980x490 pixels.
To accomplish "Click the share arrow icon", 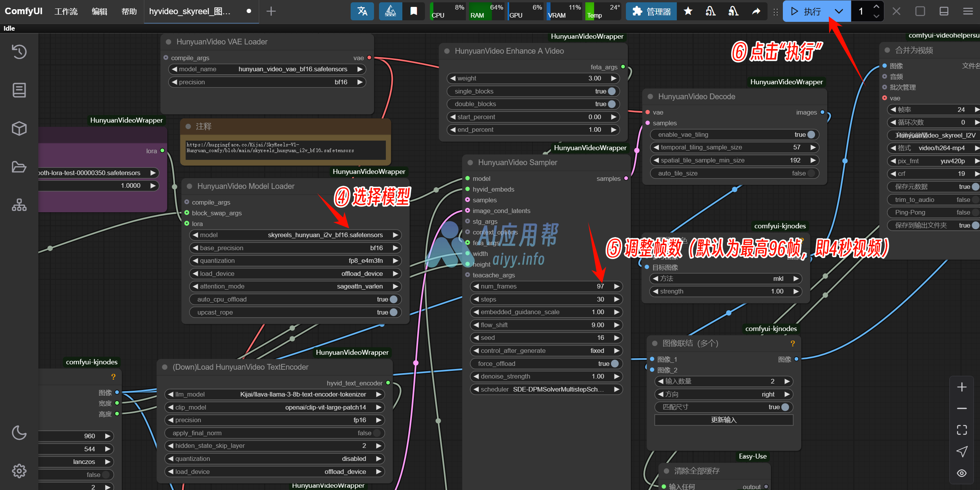I will click(x=756, y=11).
